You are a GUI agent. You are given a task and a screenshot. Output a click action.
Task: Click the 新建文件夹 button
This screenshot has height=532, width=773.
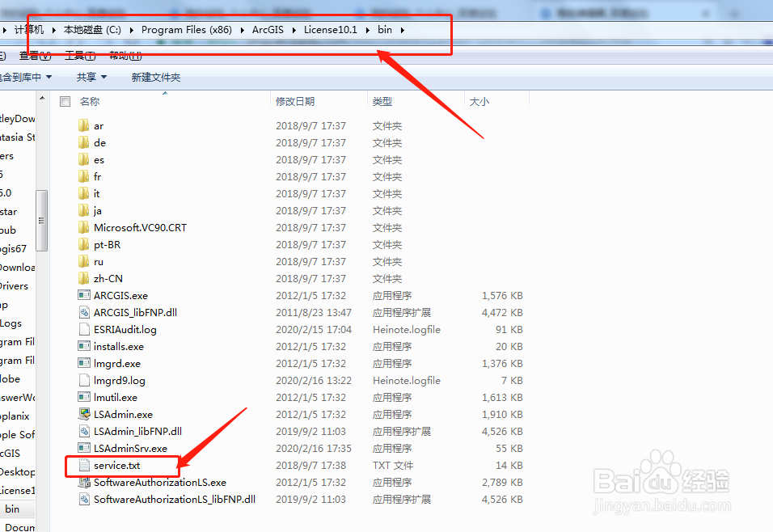(x=156, y=77)
